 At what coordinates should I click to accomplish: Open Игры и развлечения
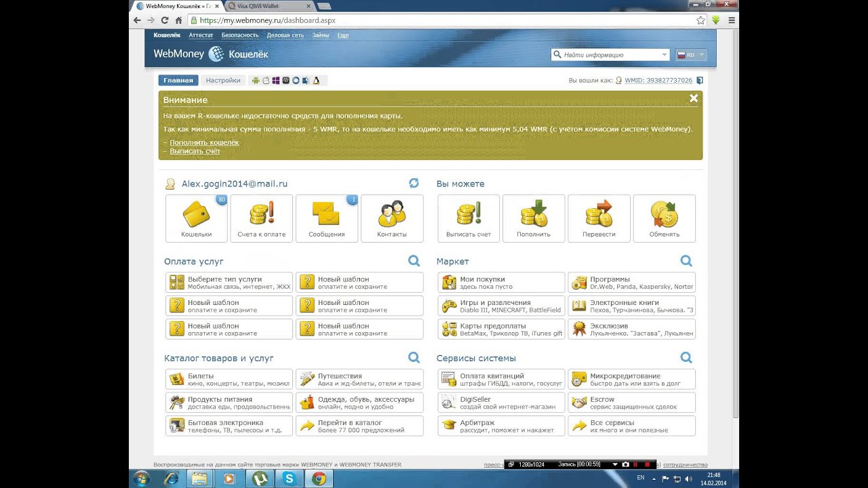tap(501, 306)
